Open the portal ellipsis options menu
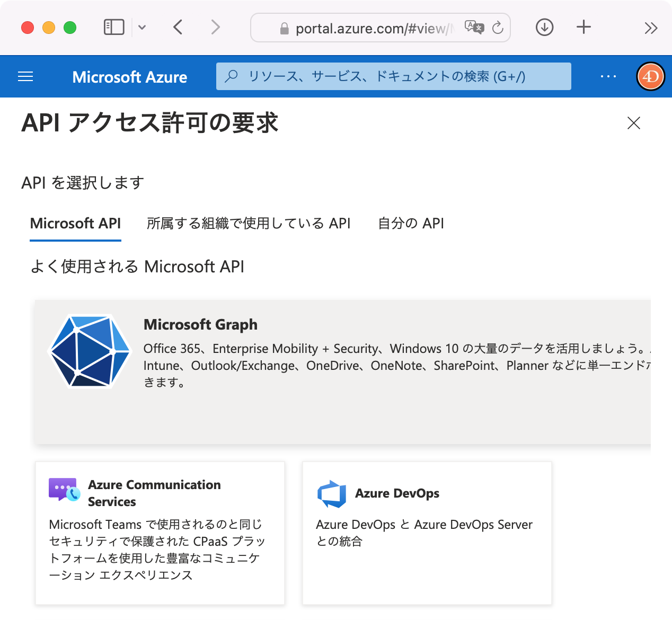672x620 pixels. click(608, 76)
